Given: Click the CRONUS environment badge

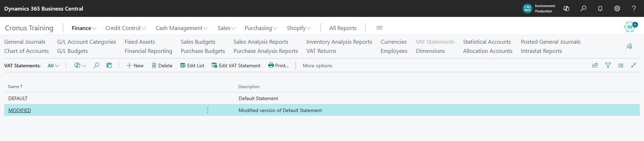Looking at the screenshot, I should click(527, 8).
